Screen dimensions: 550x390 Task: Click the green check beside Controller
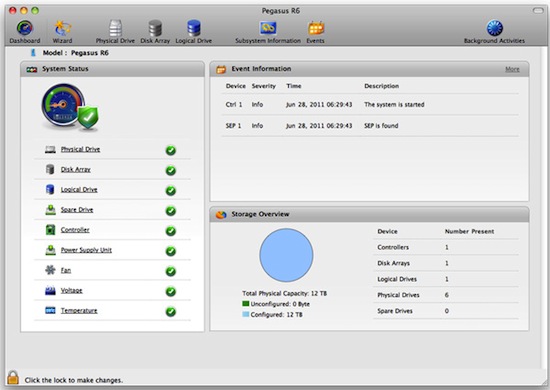click(171, 231)
